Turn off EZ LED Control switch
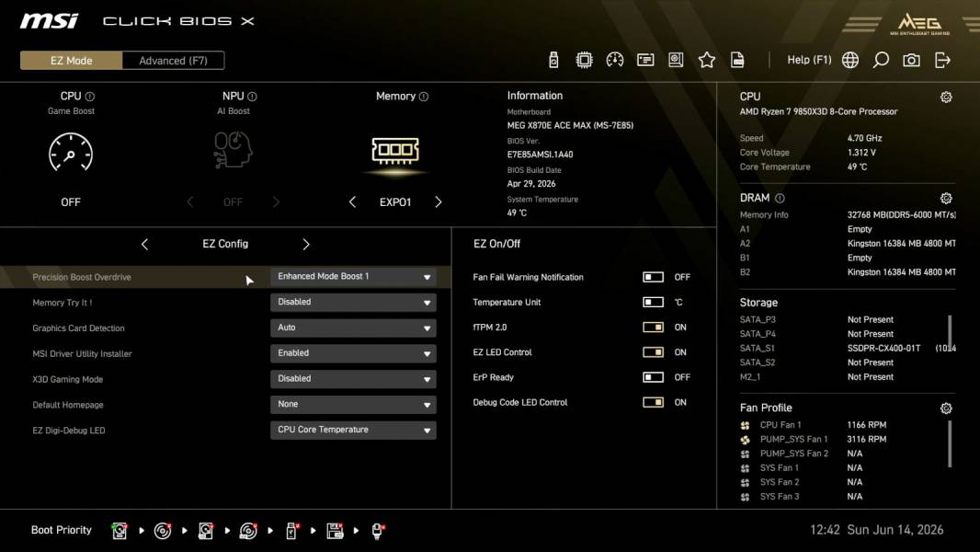This screenshot has height=552, width=980. click(x=653, y=352)
